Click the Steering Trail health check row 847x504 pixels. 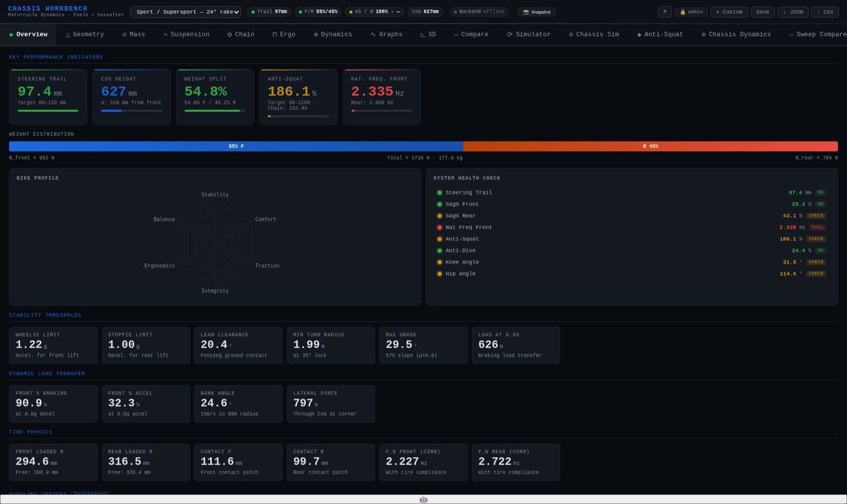[632, 192]
